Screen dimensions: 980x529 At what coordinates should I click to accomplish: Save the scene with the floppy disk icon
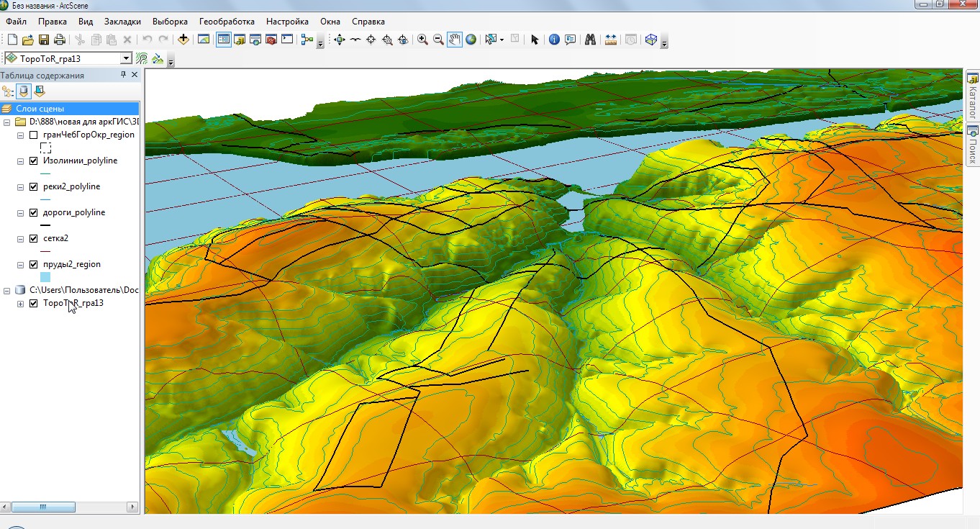[44, 40]
